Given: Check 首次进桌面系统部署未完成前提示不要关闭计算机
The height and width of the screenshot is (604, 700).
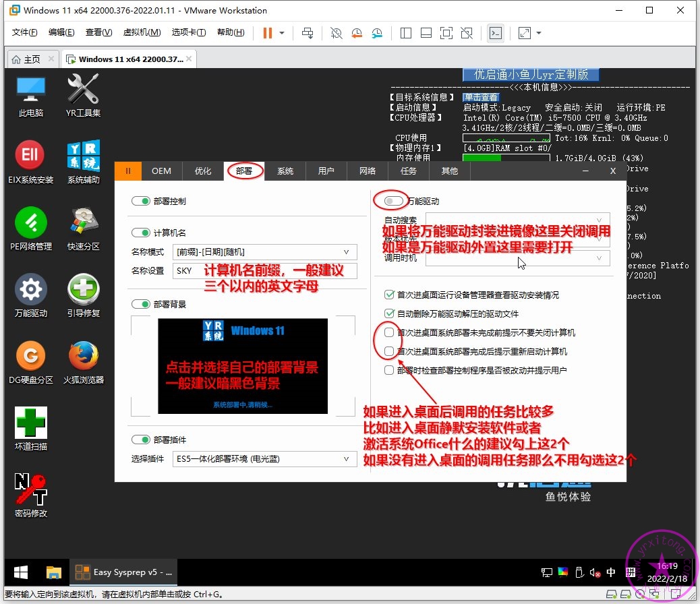Looking at the screenshot, I should (389, 332).
